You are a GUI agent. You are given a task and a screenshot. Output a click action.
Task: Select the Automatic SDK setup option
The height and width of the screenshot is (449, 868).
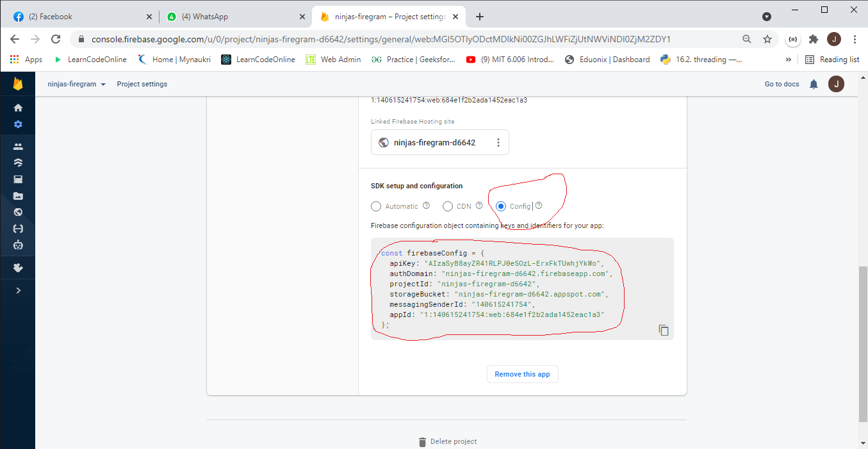[x=376, y=206]
